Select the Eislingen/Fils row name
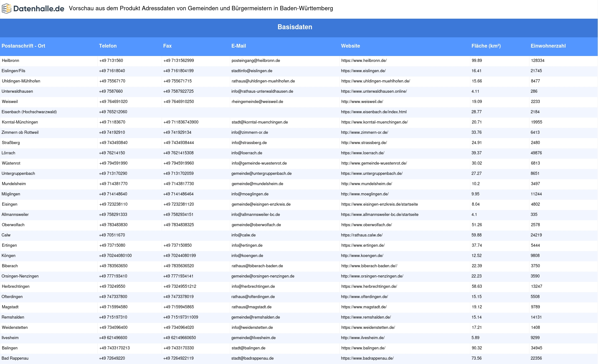 click(13, 71)
